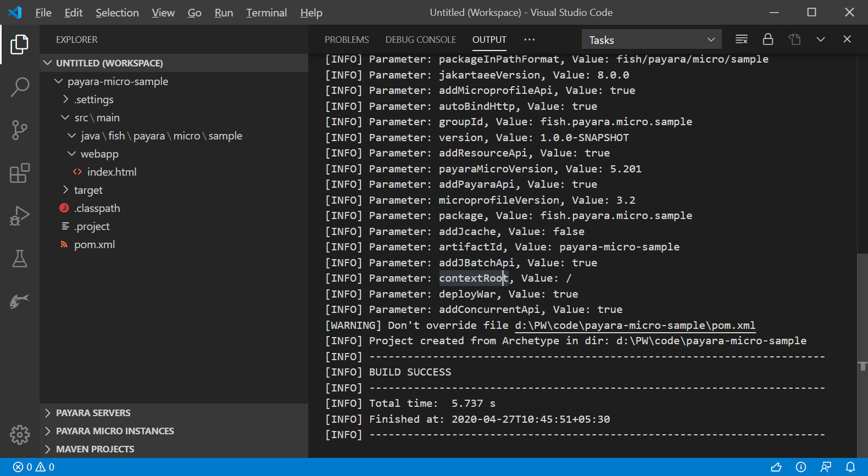Expand Payara Micro Instances section
868x476 pixels.
174,431
